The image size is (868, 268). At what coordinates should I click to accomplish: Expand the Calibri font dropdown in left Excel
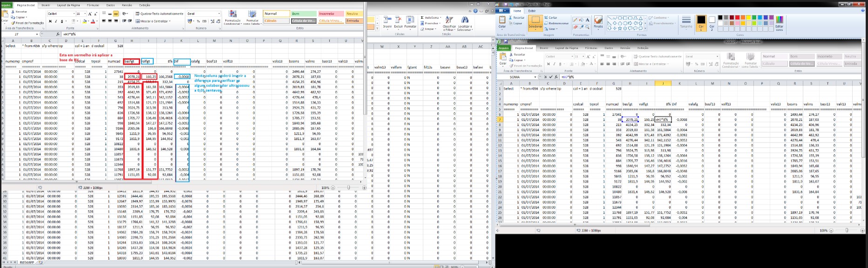point(73,14)
